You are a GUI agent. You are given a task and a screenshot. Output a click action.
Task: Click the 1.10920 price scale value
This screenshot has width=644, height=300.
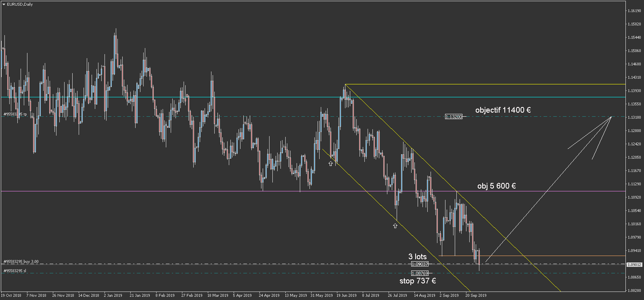click(634, 197)
